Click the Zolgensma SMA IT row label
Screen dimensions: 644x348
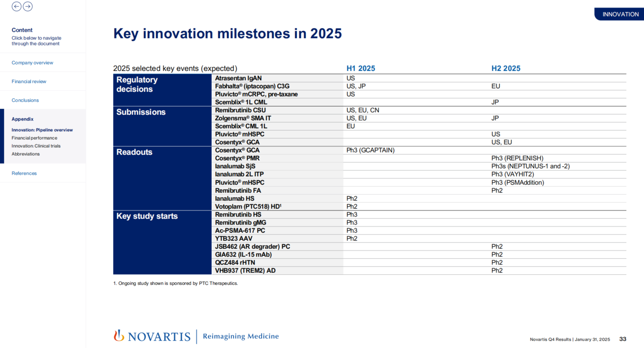[x=243, y=118]
